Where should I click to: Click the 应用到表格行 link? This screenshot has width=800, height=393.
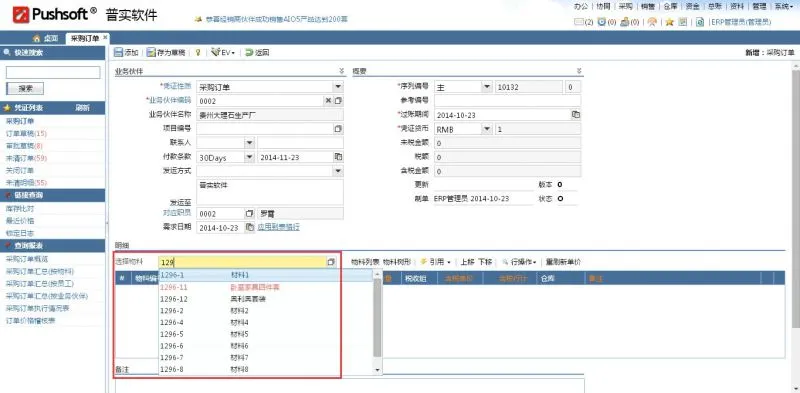pyautogui.click(x=278, y=227)
